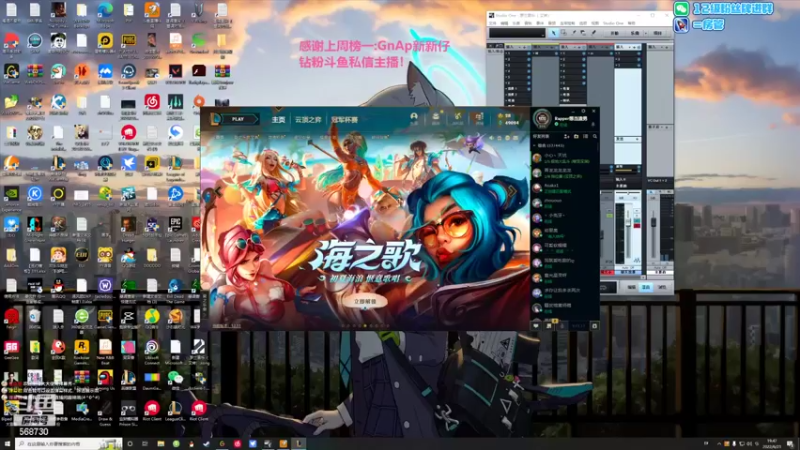The image size is (800, 450).
Task: Select the friend named Rookie1
Action: [564, 188]
